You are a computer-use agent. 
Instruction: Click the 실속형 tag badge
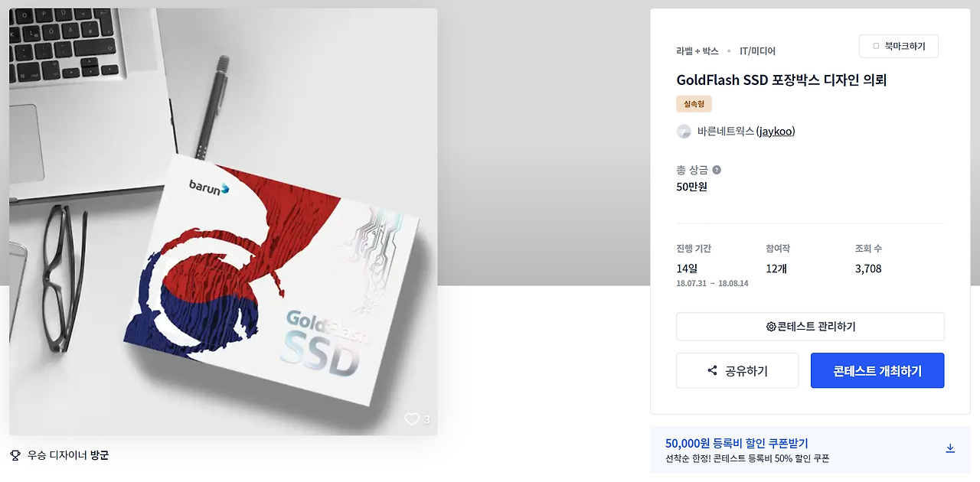pyautogui.click(x=694, y=104)
